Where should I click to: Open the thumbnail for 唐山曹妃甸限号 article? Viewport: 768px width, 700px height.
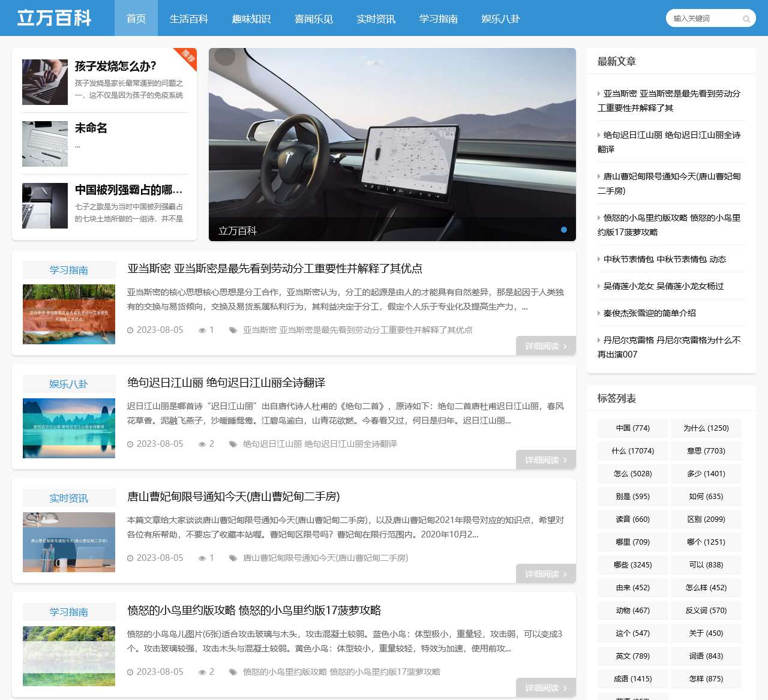pyautogui.click(x=69, y=542)
